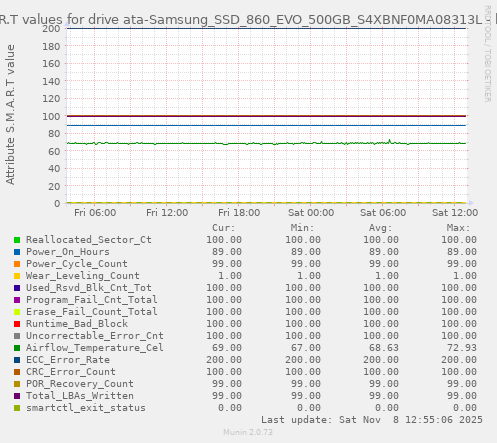Click Airflow_Temperature_Cel average value 68.63
This screenshot has width=497, height=443.
point(383,348)
